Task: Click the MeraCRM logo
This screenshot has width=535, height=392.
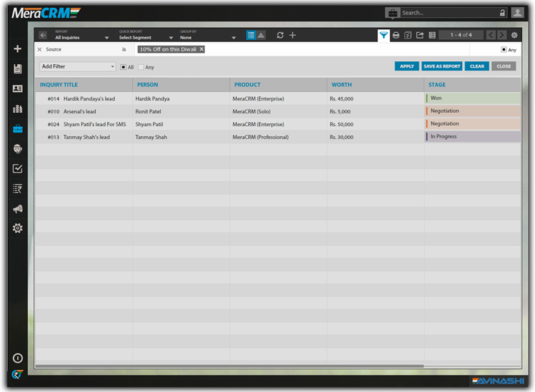Action: coord(46,13)
